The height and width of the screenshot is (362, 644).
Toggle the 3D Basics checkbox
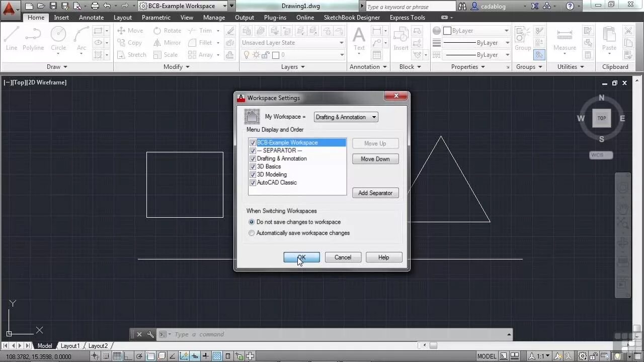point(253,167)
